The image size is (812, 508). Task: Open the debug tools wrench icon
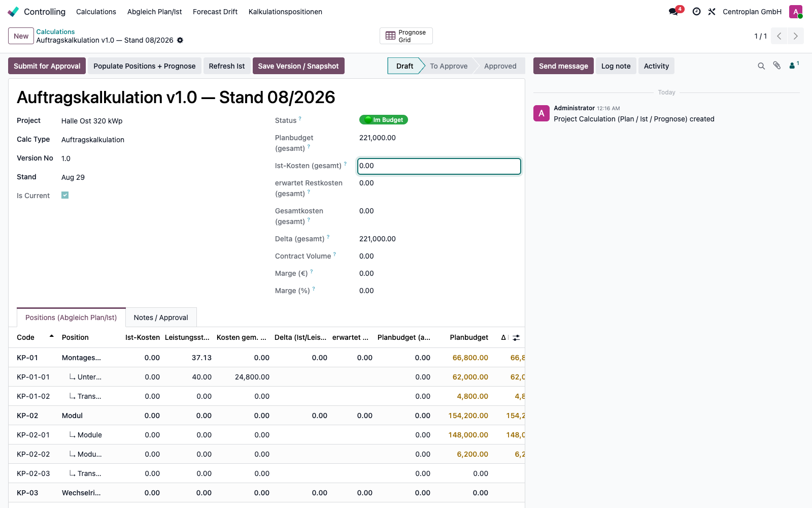tap(712, 12)
